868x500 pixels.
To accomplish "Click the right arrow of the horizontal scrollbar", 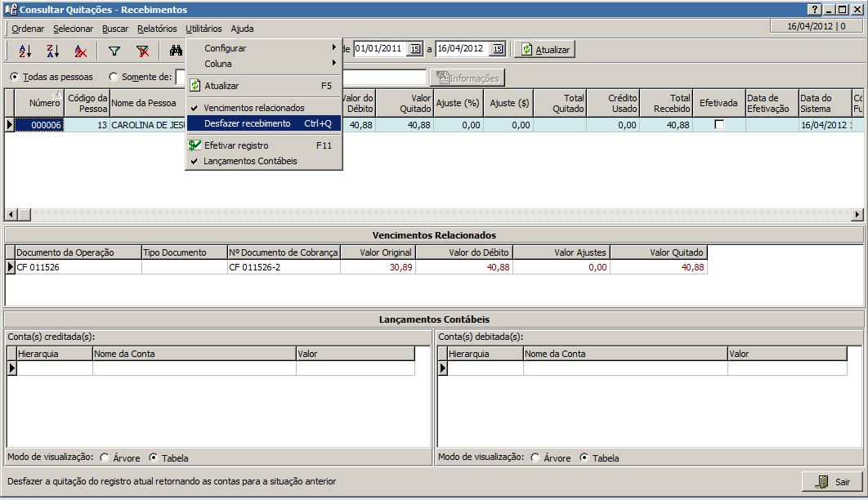I will 857,215.
